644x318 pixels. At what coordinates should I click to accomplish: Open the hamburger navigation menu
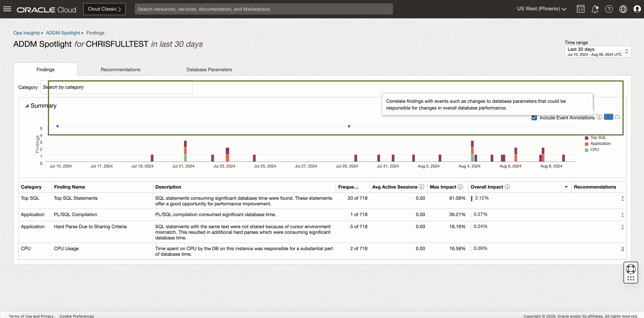(7, 9)
